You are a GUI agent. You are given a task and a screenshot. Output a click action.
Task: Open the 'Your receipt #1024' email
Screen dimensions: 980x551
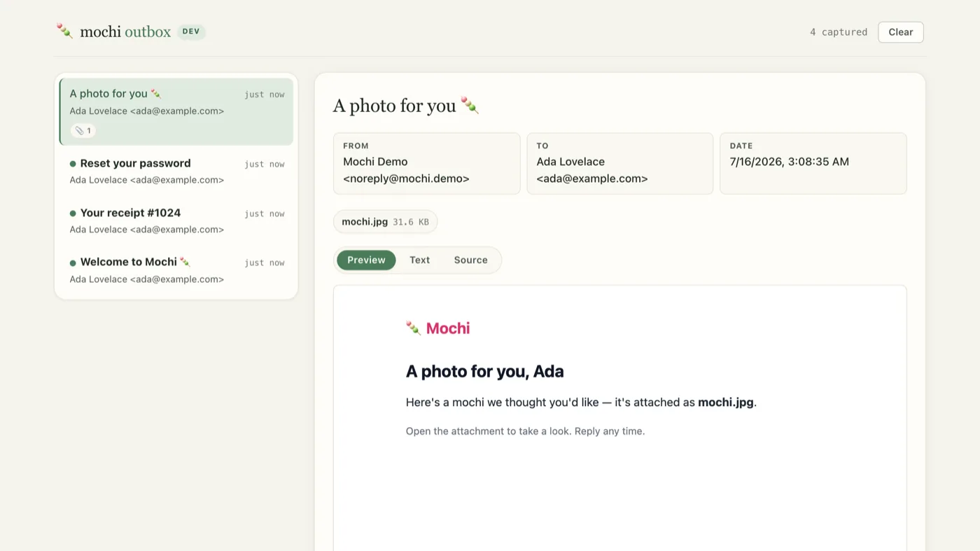(176, 221)
